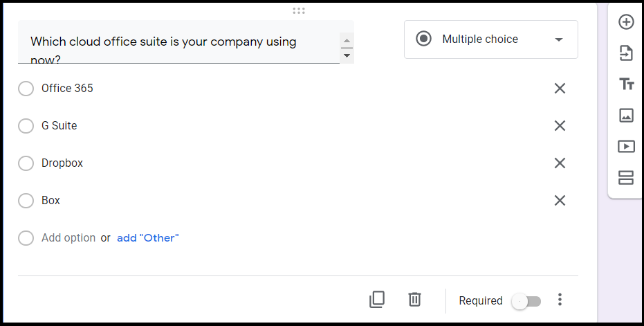Viewport: 644px width, 326px height.
Task: Click the Add section icon
Action: 626,178
